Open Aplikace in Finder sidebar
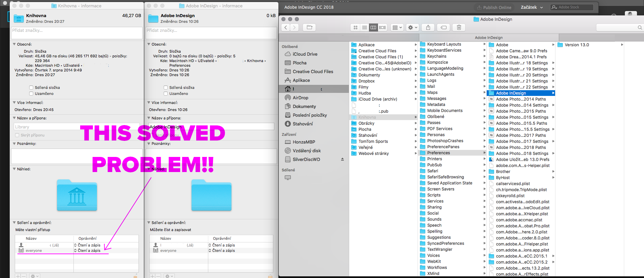The width and height of the screenshot is (644, 278). click(301, 80)
